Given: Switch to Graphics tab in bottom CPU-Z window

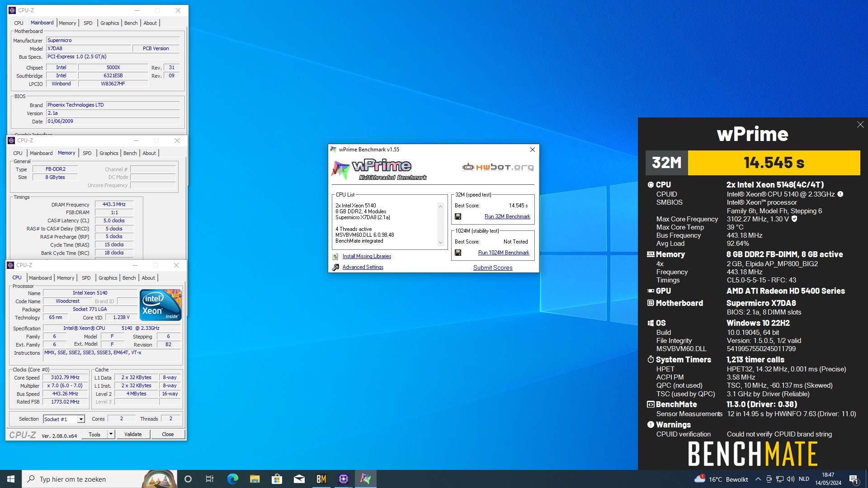Looking at the screenshot, I should coord(108,278).
